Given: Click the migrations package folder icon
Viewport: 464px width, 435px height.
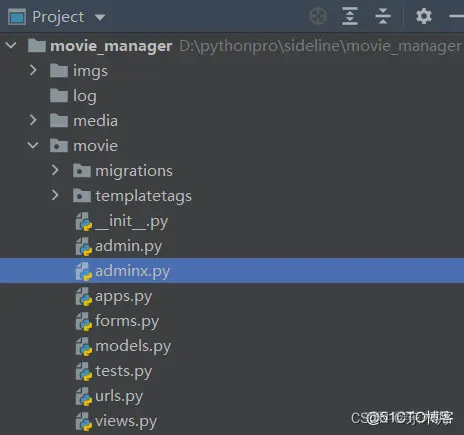Looking at the screenshot, I should (82, 171).
